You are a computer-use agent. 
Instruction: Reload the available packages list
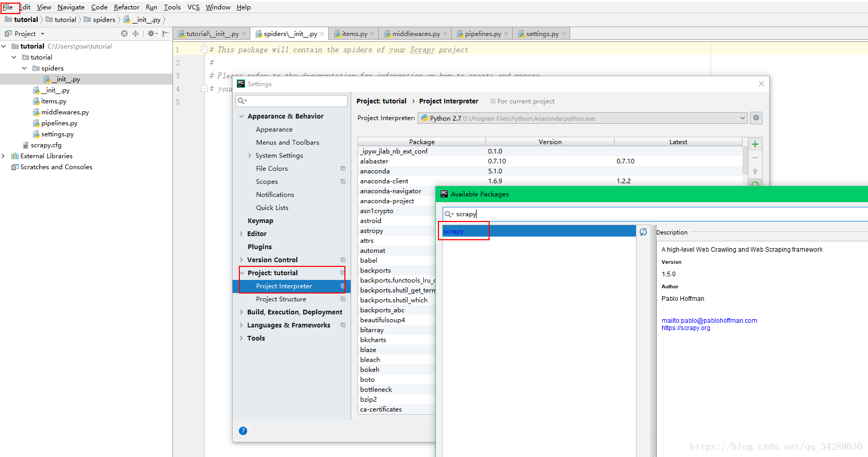[643, 232]
